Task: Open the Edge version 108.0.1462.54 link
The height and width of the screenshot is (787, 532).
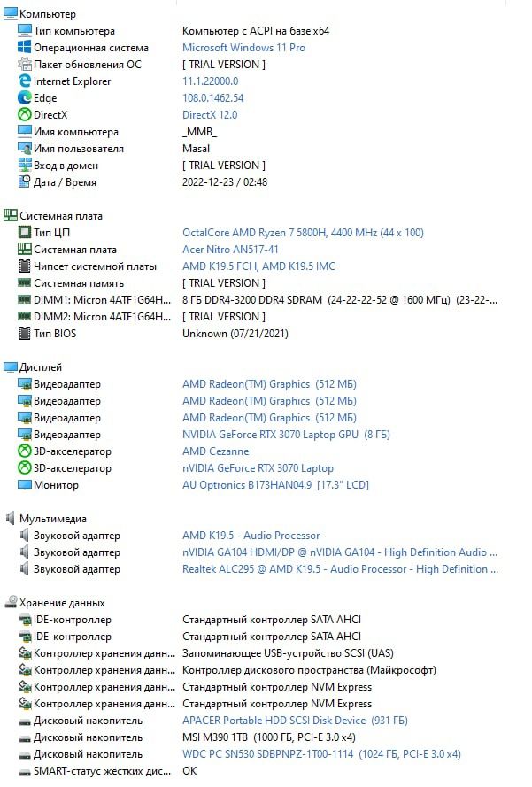Action: pyautogui.click(x=212, y=98)
